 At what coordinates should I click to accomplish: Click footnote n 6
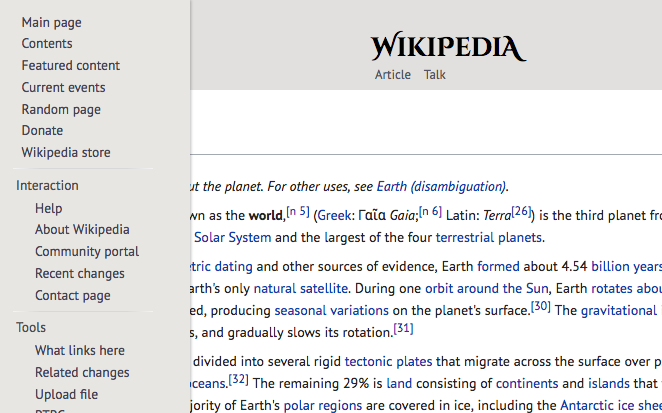(x=430, y=211)
